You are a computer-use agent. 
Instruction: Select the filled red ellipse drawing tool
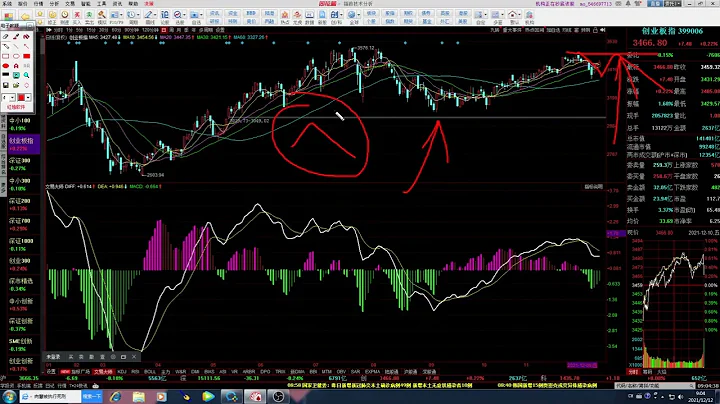(6, 66)
